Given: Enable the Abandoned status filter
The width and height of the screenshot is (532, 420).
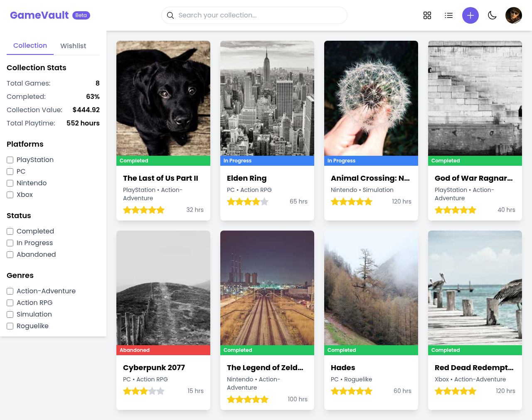Looking at the screenshot, I should pos(10,254).
